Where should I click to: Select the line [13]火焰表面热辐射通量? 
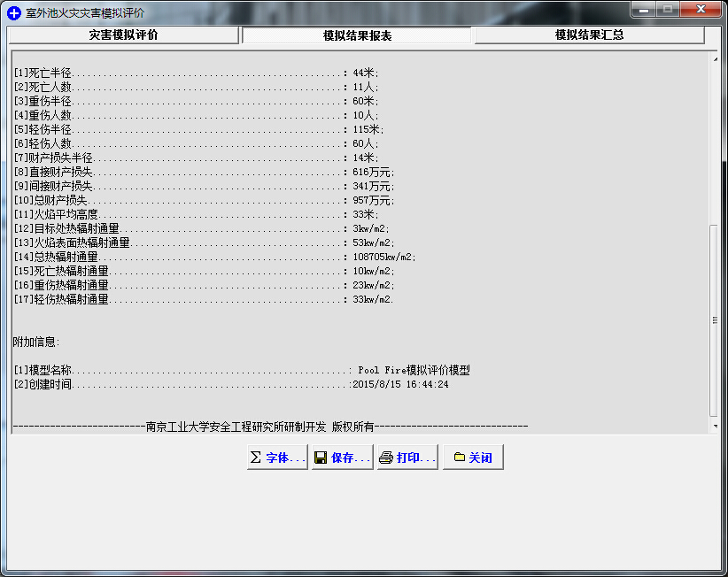[x=204, y=242]
